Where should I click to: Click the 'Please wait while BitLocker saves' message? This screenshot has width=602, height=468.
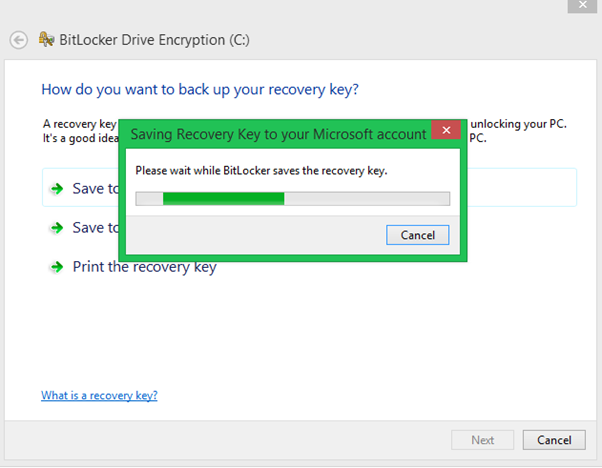(x=261, y=170)
